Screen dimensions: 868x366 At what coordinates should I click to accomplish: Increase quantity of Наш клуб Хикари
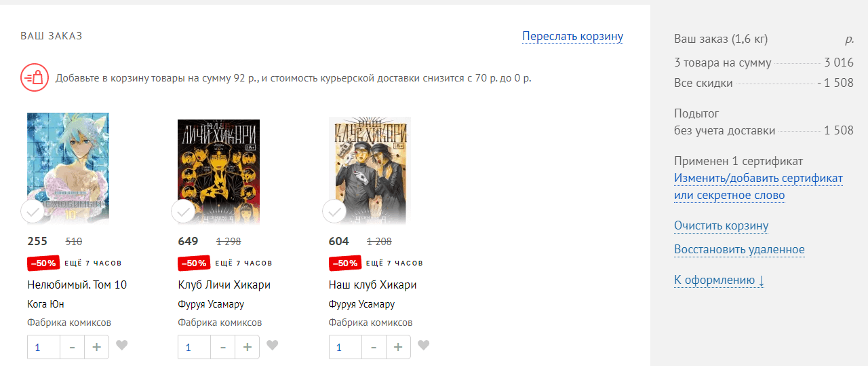[398, 347]
